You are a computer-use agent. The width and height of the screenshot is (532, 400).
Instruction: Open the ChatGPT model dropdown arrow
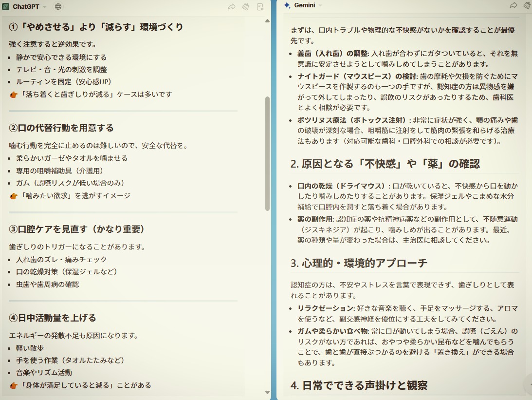click(45, 7)
